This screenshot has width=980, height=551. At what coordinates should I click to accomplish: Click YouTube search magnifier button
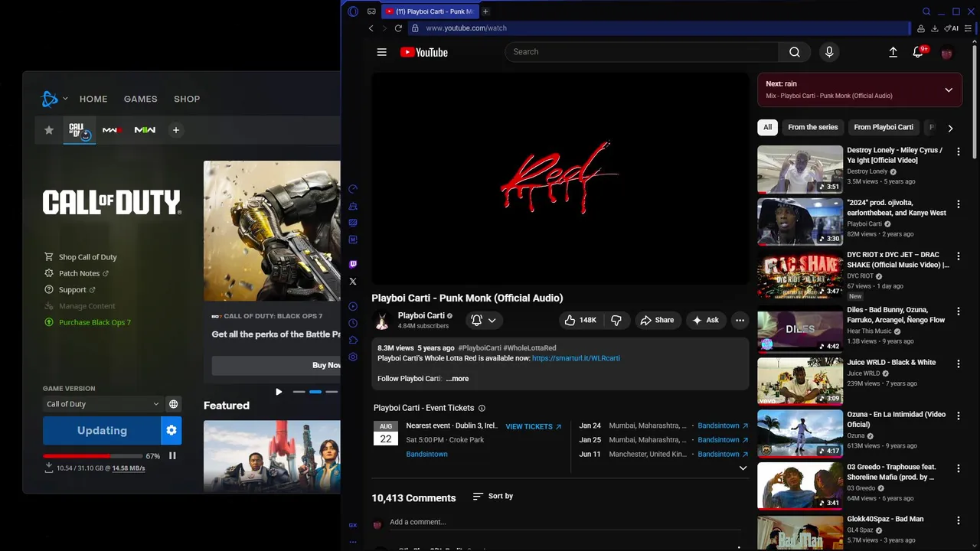point(795,52)
